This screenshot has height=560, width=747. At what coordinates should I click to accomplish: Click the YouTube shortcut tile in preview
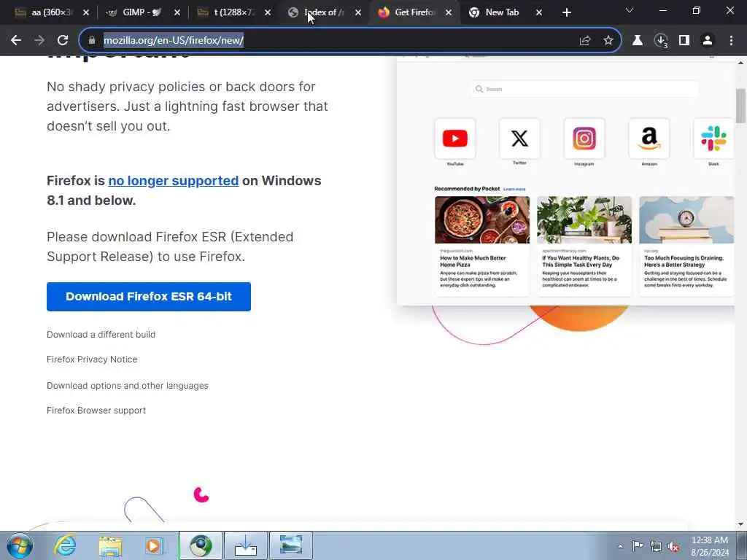(455, 139)
